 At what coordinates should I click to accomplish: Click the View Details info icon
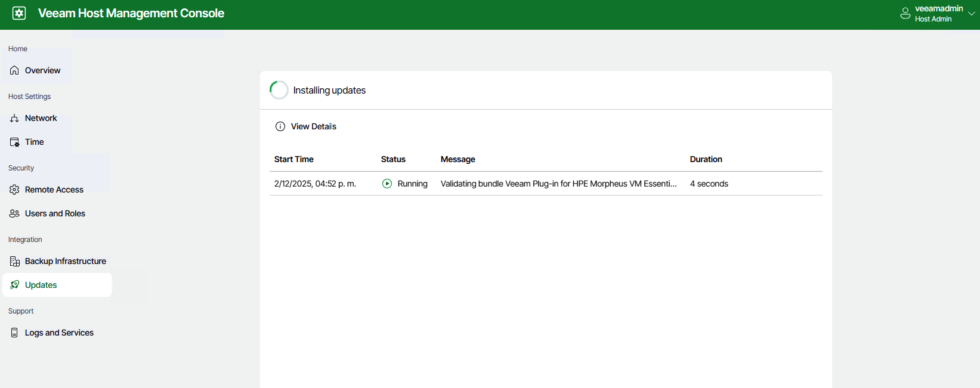click(280, 126)
